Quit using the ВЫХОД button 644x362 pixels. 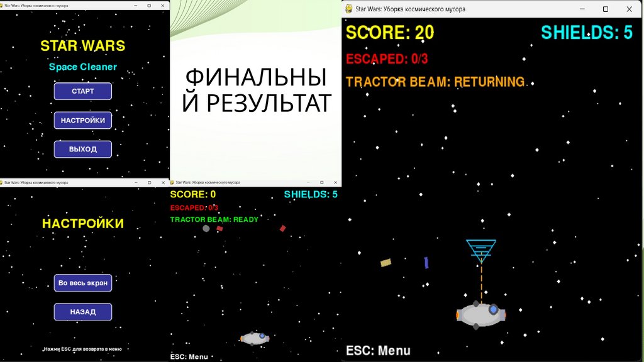pos(82,149)
